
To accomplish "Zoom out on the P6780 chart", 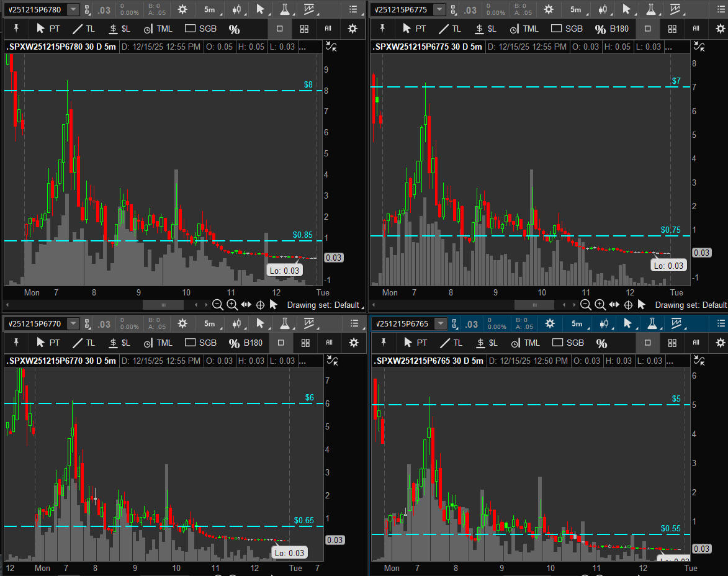I will tap(217, 305).
